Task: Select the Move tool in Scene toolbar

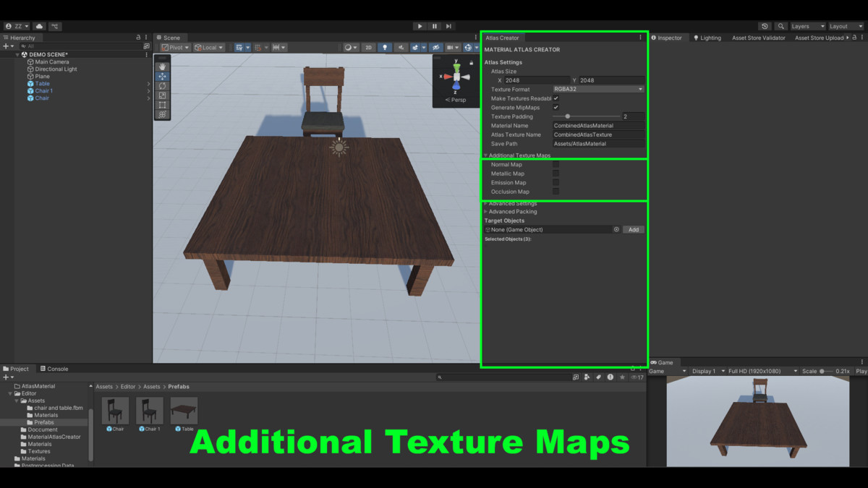Action: tap(162, 77)
